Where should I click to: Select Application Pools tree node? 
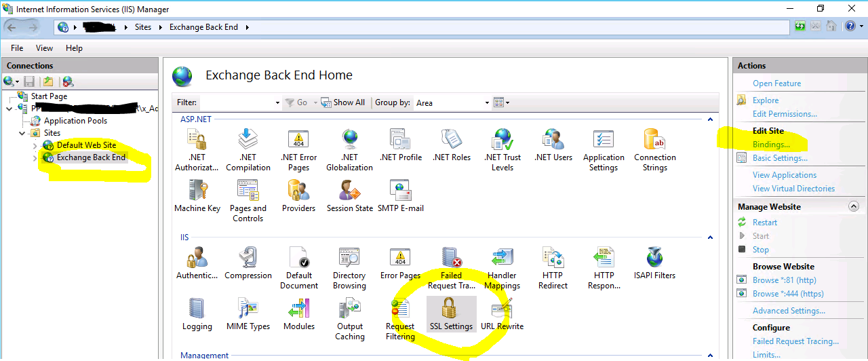75,121
